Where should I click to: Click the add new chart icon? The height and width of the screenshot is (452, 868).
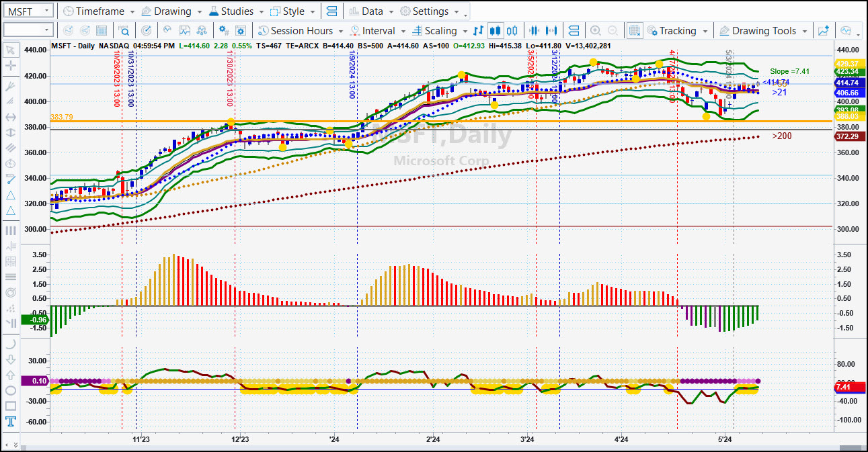click(824, 31)
